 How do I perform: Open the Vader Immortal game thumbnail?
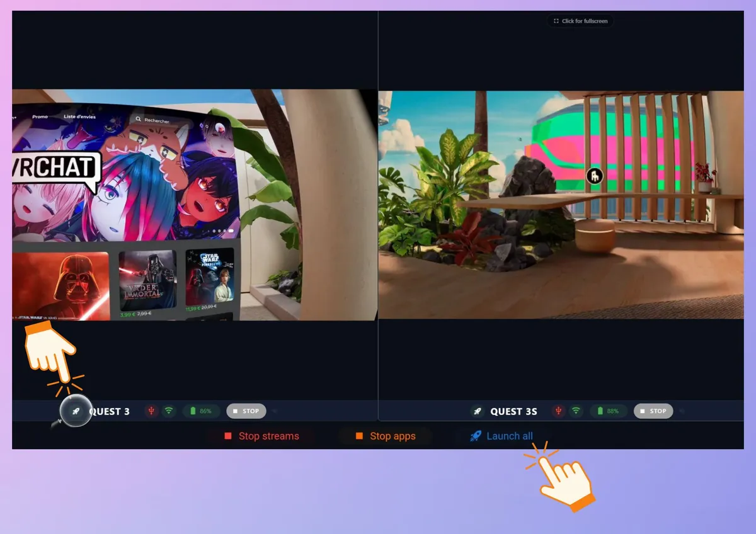pos(147,279)
